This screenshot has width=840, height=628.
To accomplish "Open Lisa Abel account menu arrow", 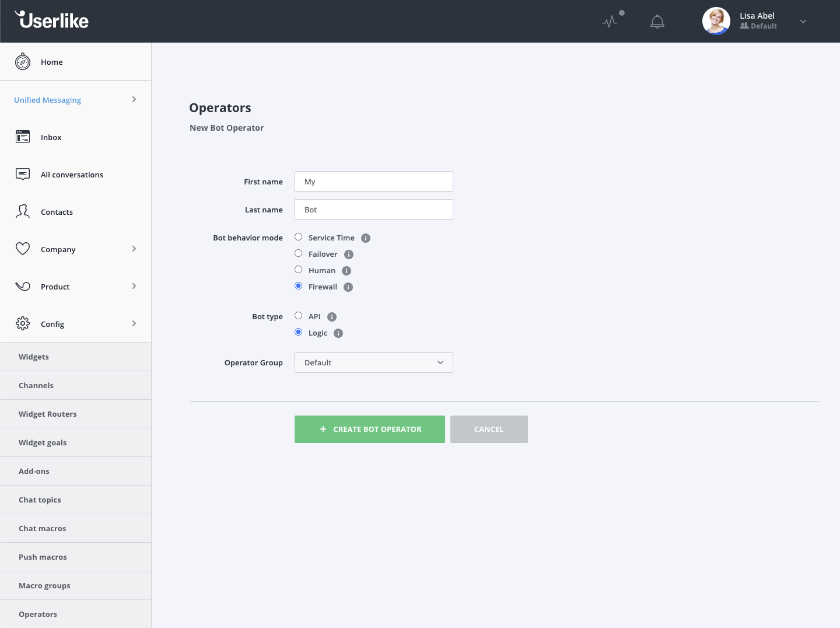I will [x=803, y=22].
